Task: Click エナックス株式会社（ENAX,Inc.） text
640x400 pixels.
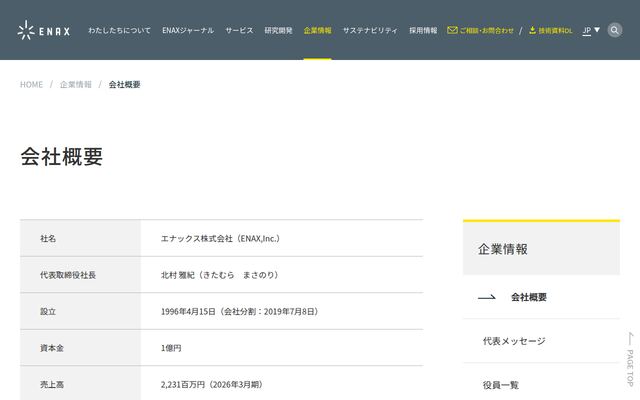Action: 221,238
